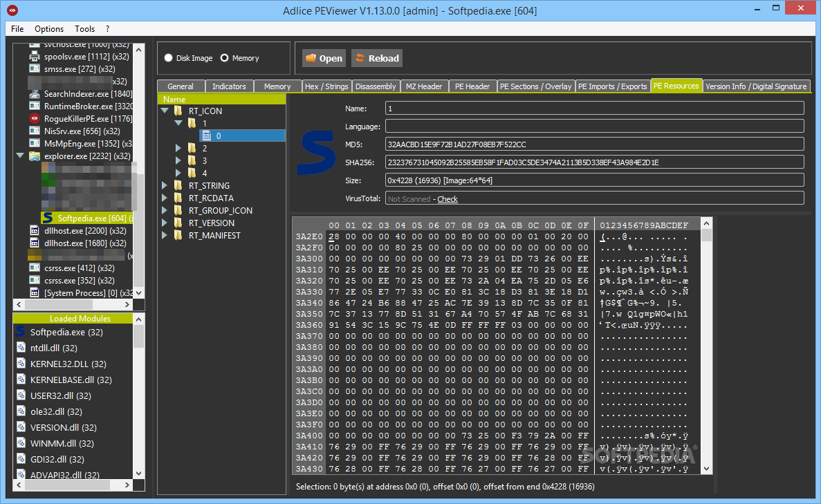Click the Adlice PEViewer eye logo icon
821x504 pixels.
pyautogui.click(x=12, y=10)
